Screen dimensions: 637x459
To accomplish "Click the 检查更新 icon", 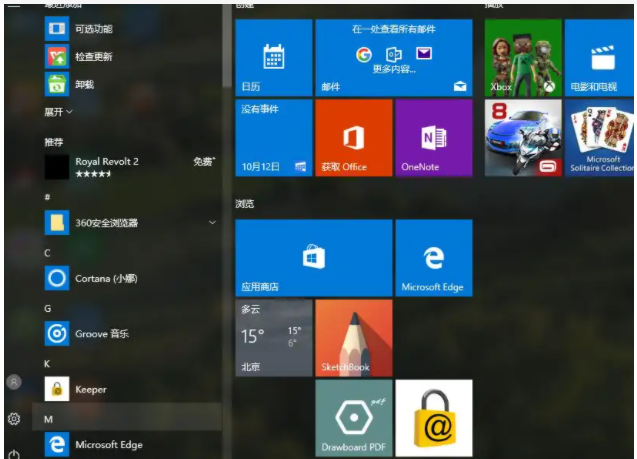I will tap(57, 56).
